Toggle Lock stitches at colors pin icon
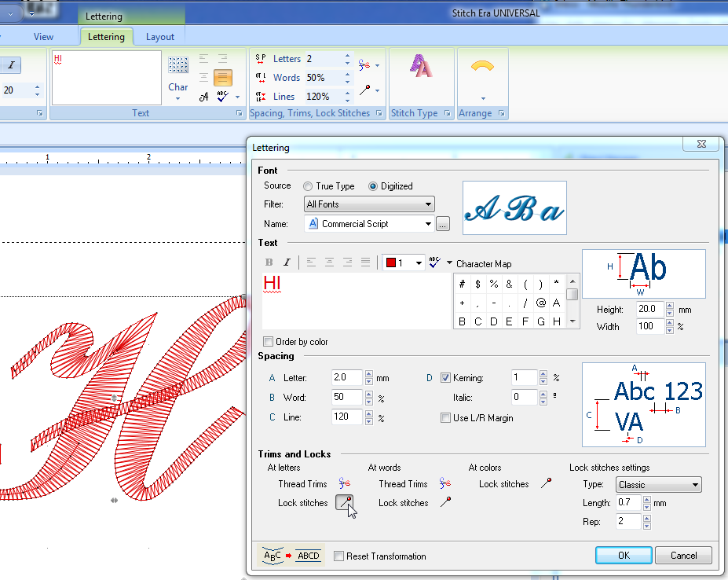This screenshot has width=728, height=580. (x=545, y=484)
